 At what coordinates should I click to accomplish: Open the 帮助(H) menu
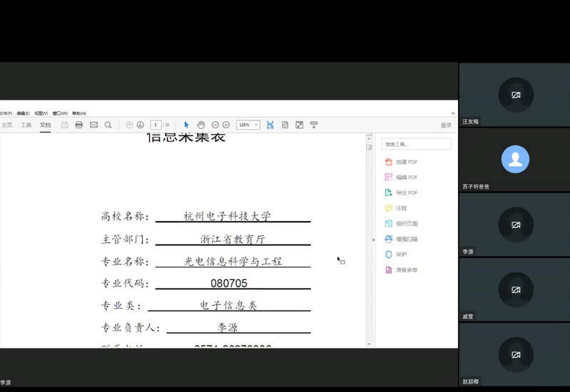pos(79,113)
